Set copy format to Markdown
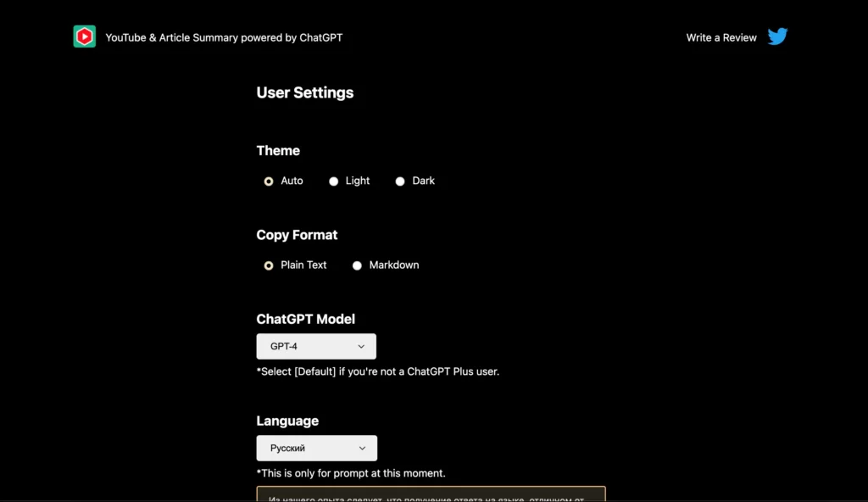This screenshot has width=868, height=502. point(357,265)
